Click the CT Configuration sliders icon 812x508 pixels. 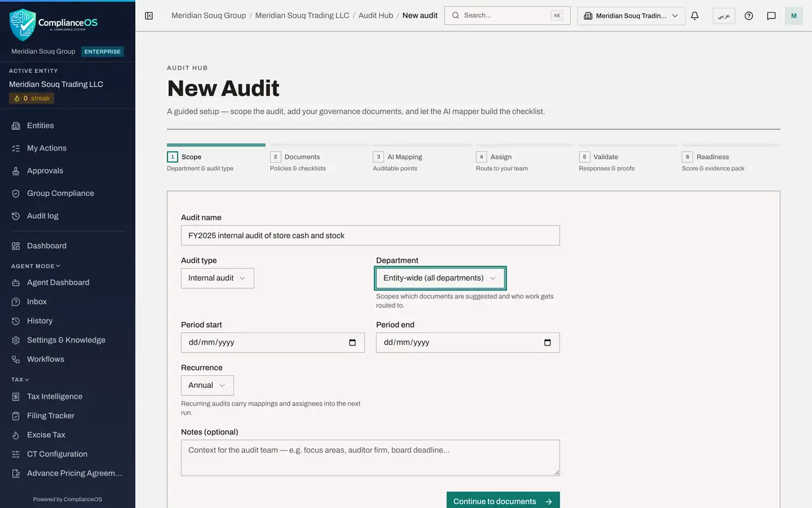tap(16, 454)
